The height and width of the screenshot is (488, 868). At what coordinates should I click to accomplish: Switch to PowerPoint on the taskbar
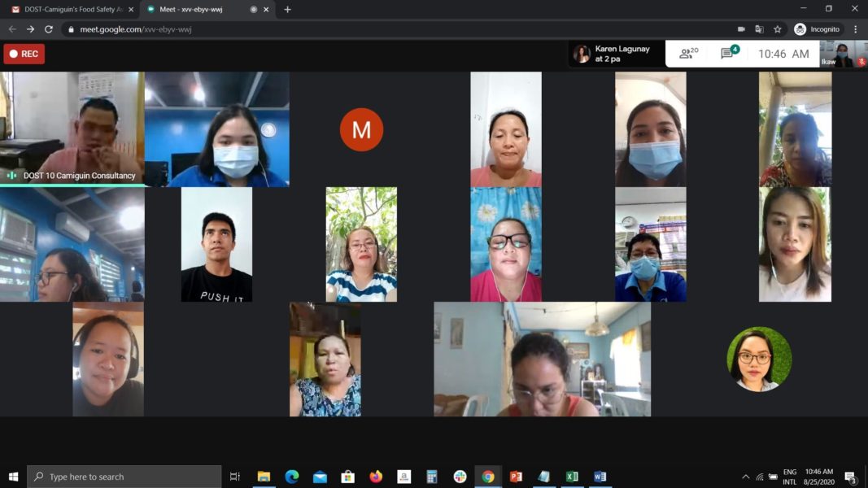pyautogui.click(x=516, y=477)
